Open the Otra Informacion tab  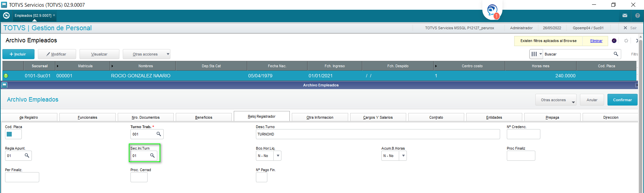320,117
